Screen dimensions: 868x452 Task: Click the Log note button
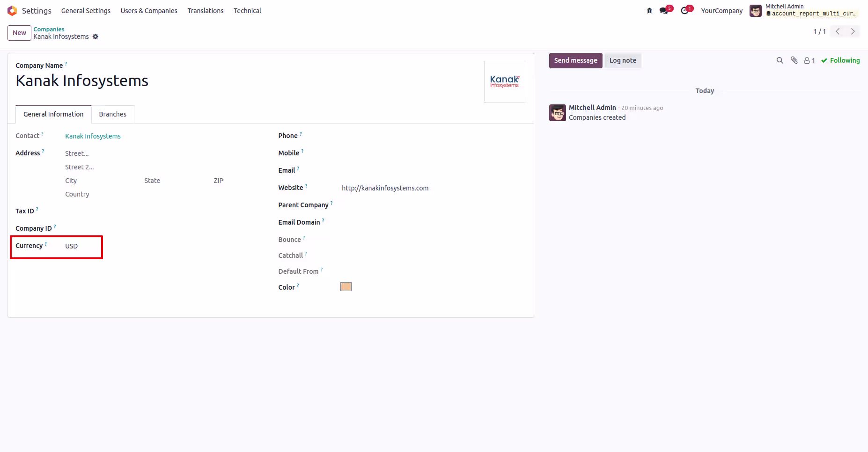623,60
